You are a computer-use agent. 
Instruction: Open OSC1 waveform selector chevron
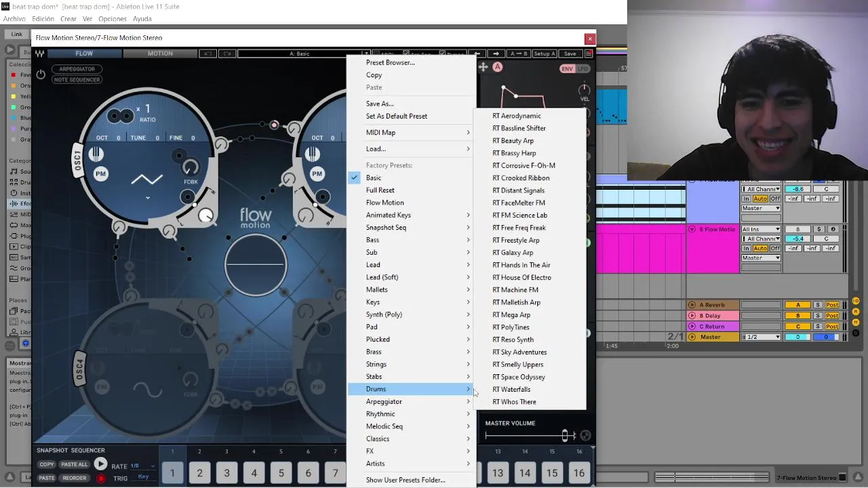pos(147,198)
